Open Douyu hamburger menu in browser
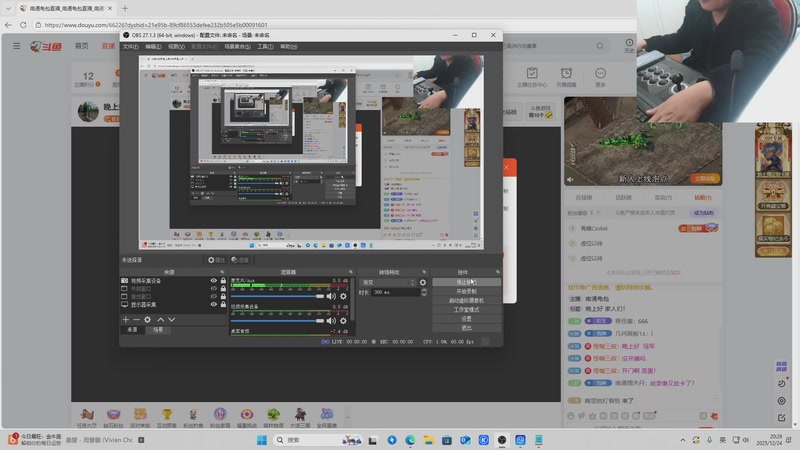800x450 pixels. point(17,46)
